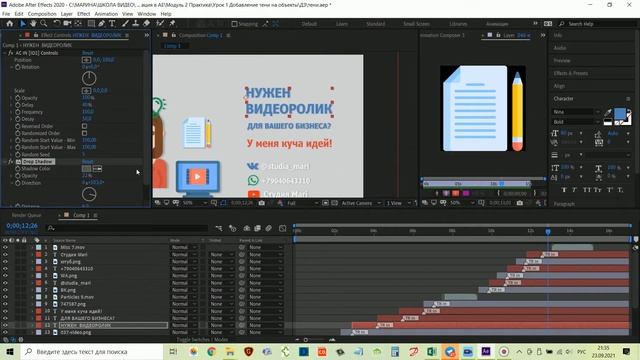Select the Home icon in the toolbar

point(9,24)
